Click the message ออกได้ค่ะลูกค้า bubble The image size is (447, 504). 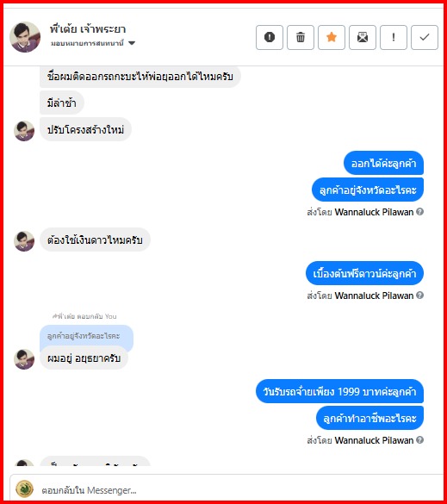coord(383,164)
